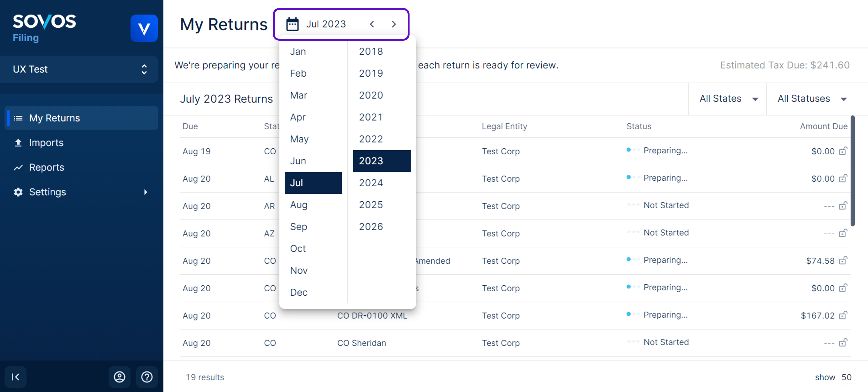This screenshot has height=392, width=868.
Task: Open Reports from the sidebar
Action: tap(47, 167)
